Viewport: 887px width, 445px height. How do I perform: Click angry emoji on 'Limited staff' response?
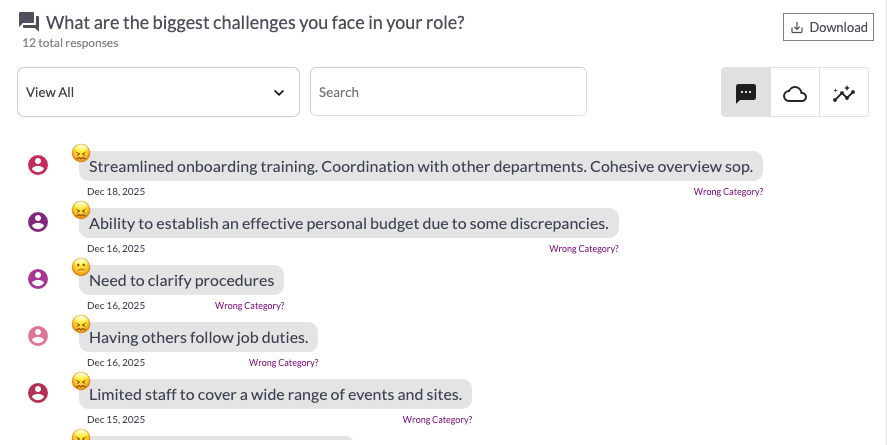(x=81, y=381)
